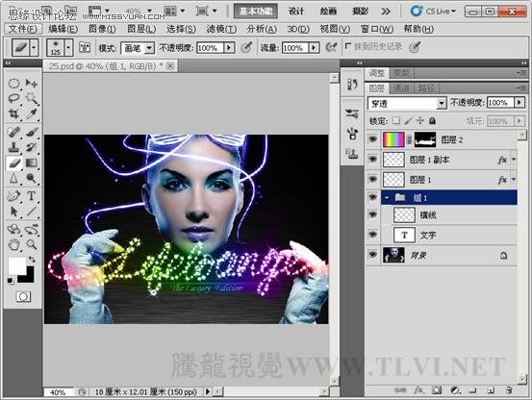Select the Pen tool

pyautogui.click(x=13, y=196)
